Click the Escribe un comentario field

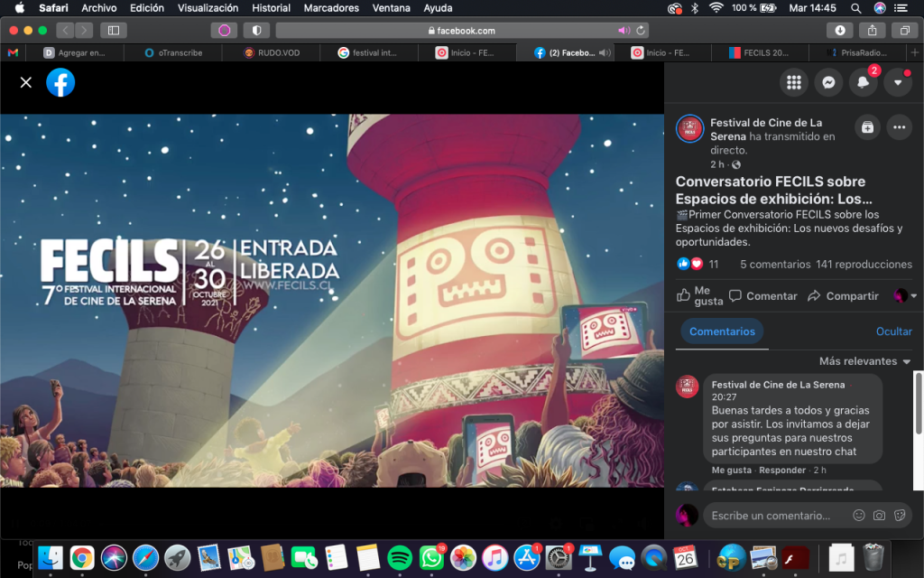coord(808,516)
